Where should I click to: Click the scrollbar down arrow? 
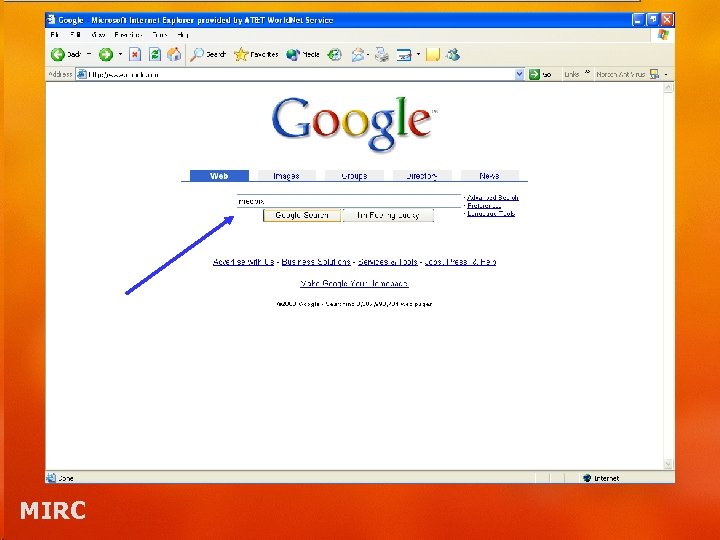668,464
